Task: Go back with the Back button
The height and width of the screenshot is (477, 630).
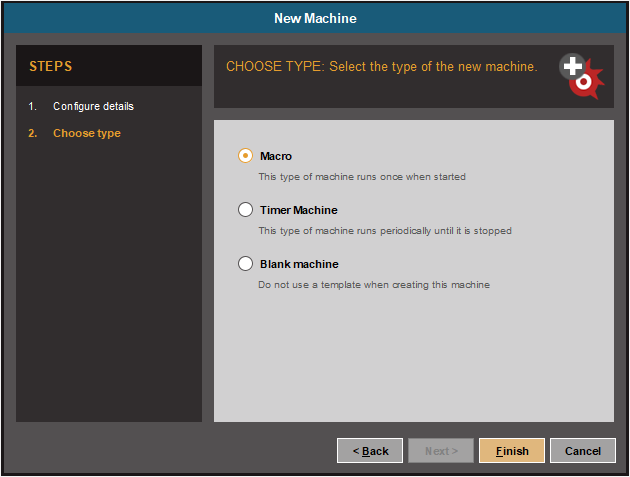Action: coord(370,451)
